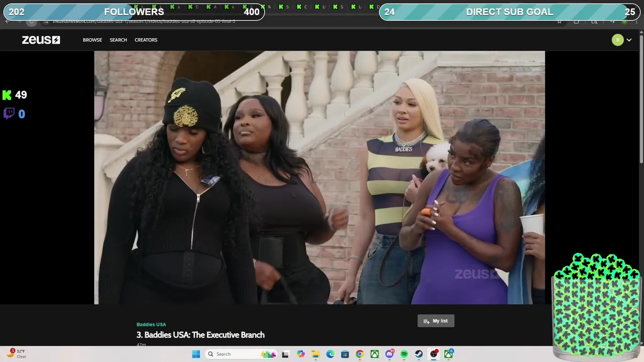Open the Baddies USA series link
The height and width of the screenshot is (362, 644).
point(151,324)
